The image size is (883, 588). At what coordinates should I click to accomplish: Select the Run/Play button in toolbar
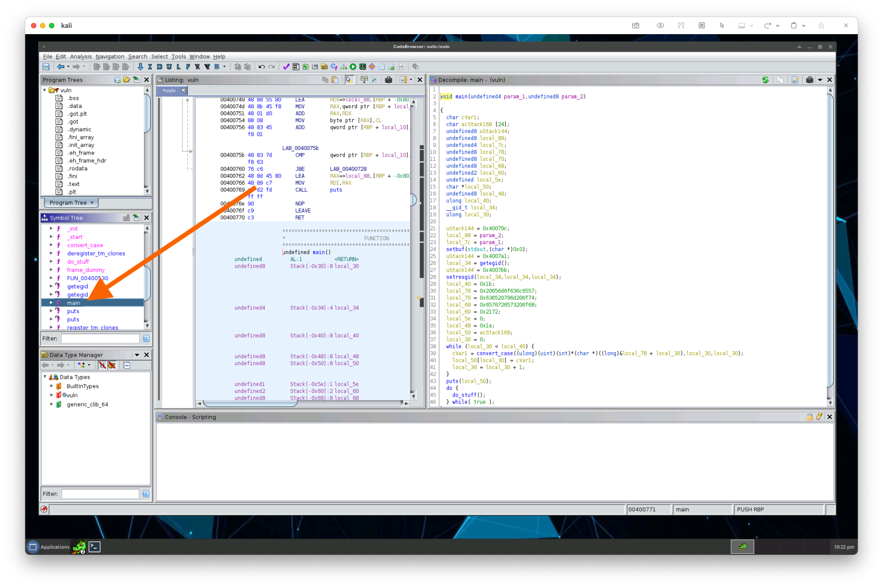(353, 66)
